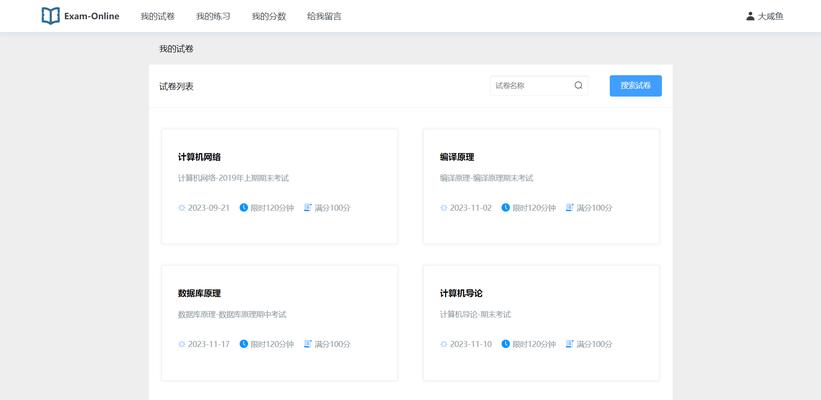Click the description 计算机网络-2019年上期期末考试
The width and height of the screenshot is (821, 400).
pyautogui.click(x=234, y=178)
